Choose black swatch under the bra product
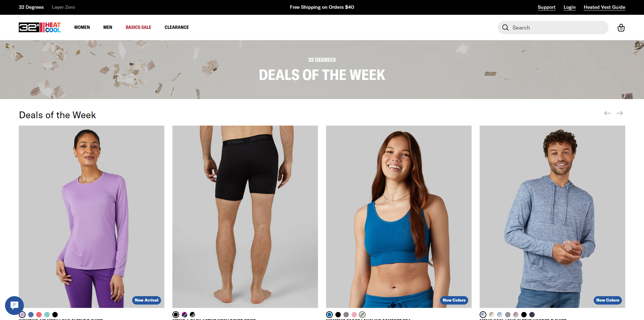 click(338, 315)
